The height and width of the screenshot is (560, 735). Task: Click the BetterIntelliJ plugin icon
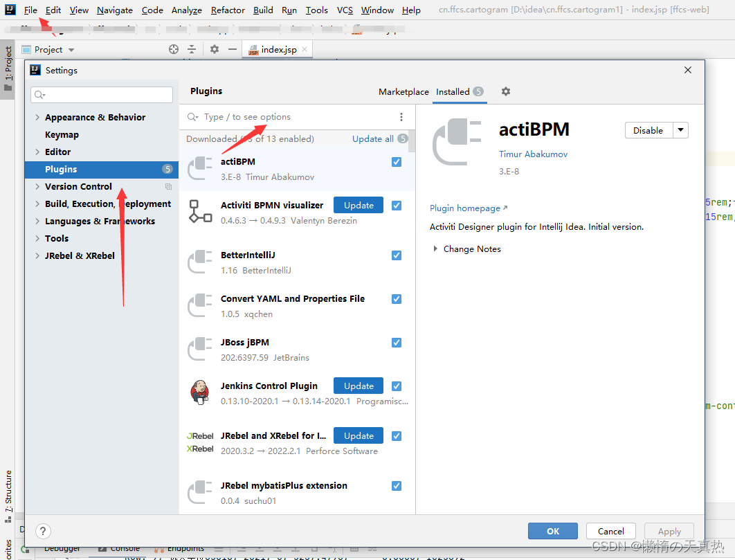coord(200,262)
